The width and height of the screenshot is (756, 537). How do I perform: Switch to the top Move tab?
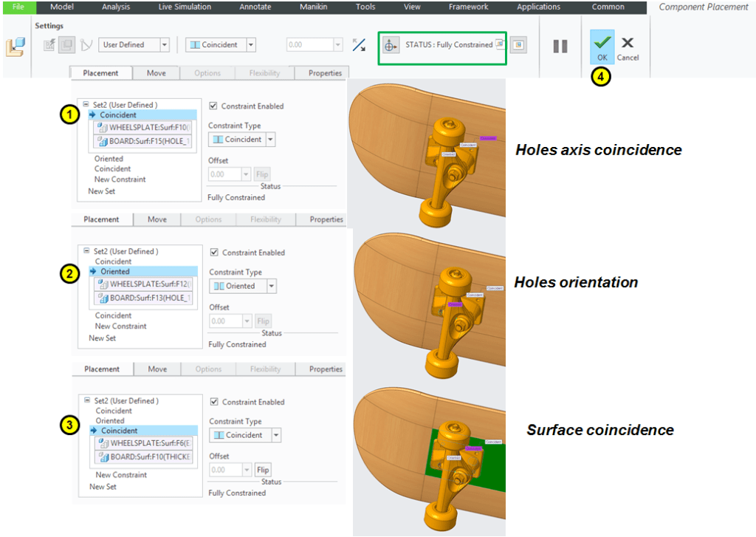coord(156,73)
